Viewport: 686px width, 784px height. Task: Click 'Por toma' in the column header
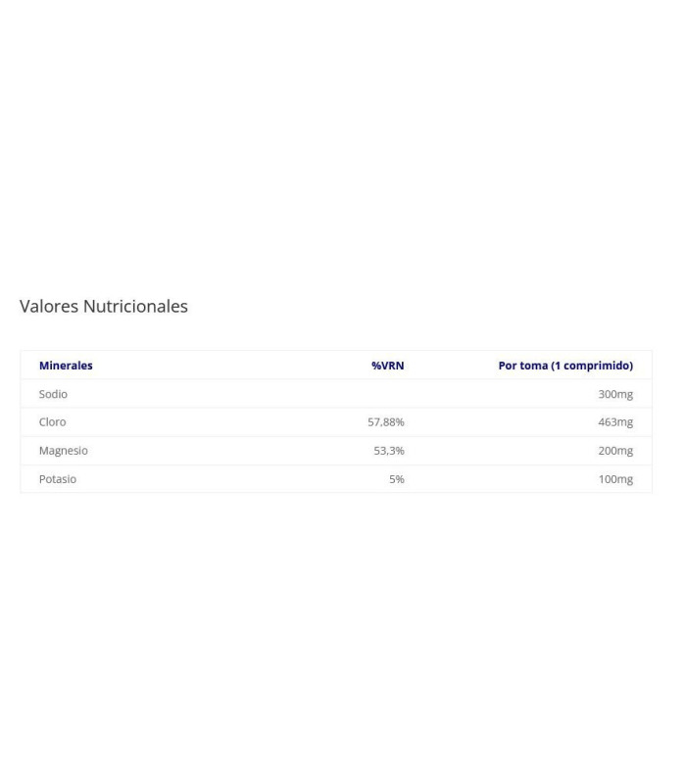[522, 366]
